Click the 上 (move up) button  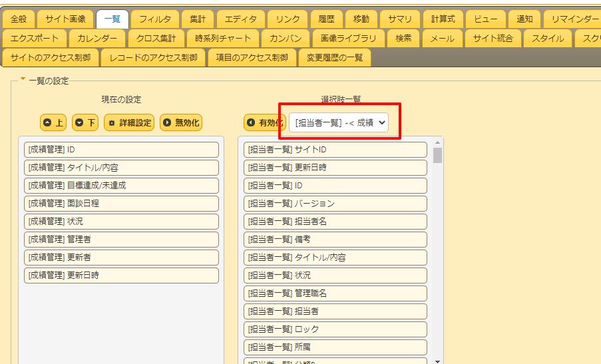pyautogui.click(x=53, y=122)
